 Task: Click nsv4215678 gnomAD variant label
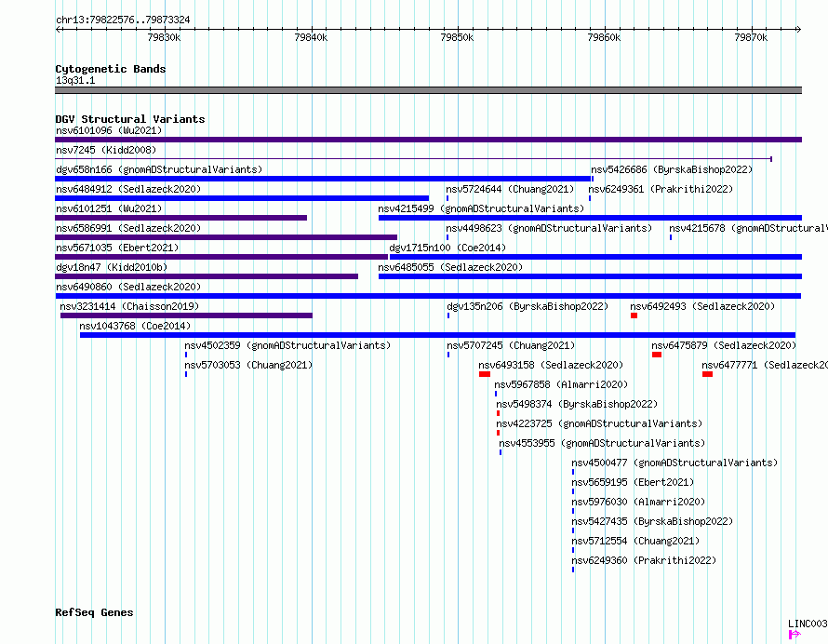(x=748, y=228)
